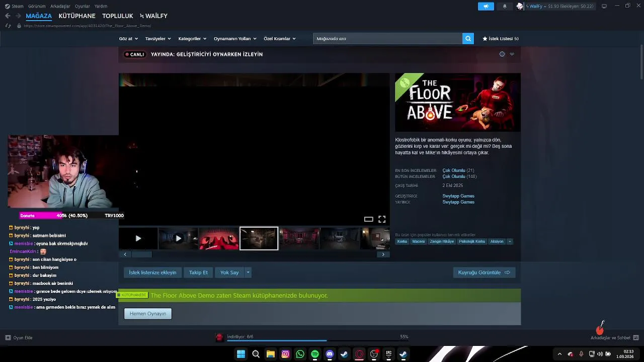Click Kuyruğu Görüntüle button
The height and width of the screenshot is (362, 644).
pos(484,273)
